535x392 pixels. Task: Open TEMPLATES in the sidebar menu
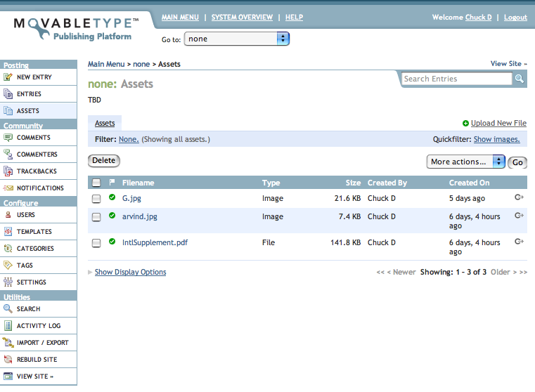point(39,231)
